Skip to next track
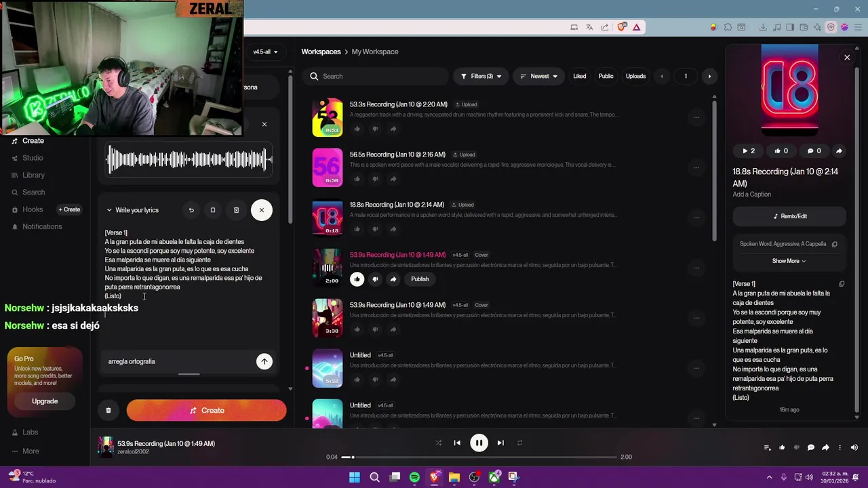This screenshot has height=488, width=868. [500, 443]
